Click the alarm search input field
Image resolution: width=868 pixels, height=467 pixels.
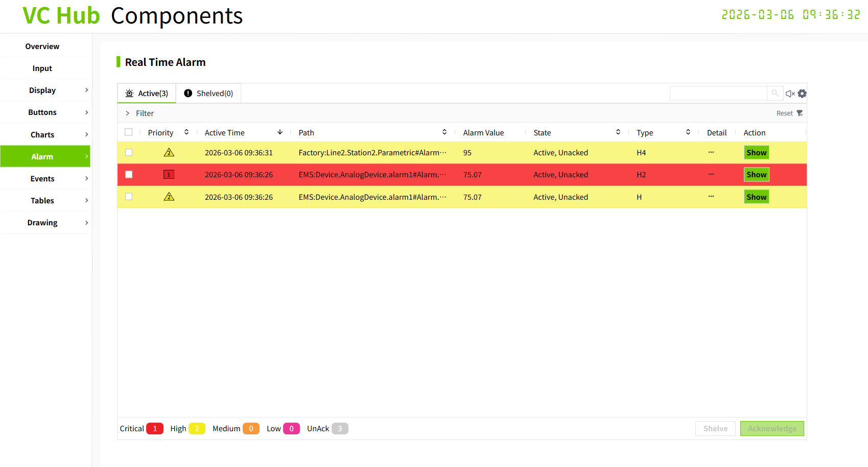[x=718, y=93]
